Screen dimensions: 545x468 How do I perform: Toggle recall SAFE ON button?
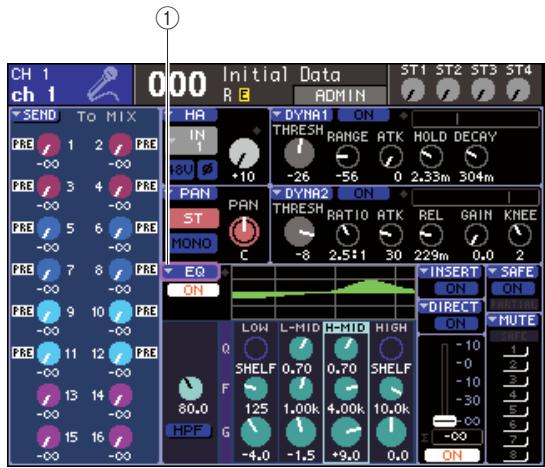[513, 288]
